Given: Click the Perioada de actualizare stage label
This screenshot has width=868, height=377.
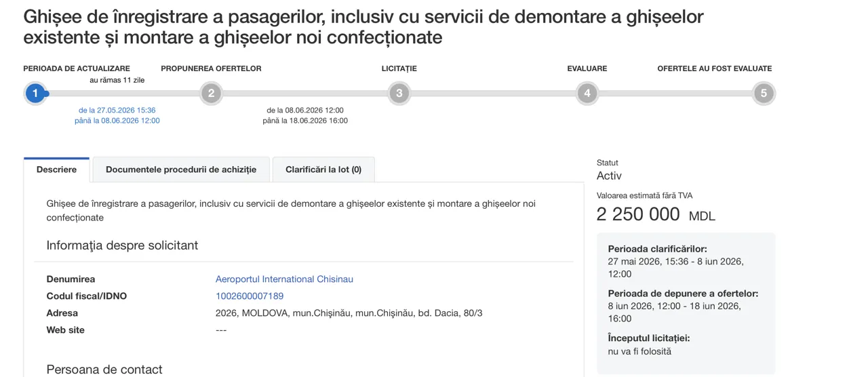Looking at the screenshot, I should (77, 68).
